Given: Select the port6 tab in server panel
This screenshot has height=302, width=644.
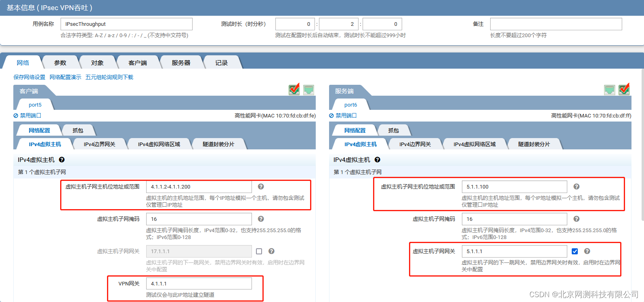Looking at the screenshot, I should pyautogui.click(x=351, y=105).
